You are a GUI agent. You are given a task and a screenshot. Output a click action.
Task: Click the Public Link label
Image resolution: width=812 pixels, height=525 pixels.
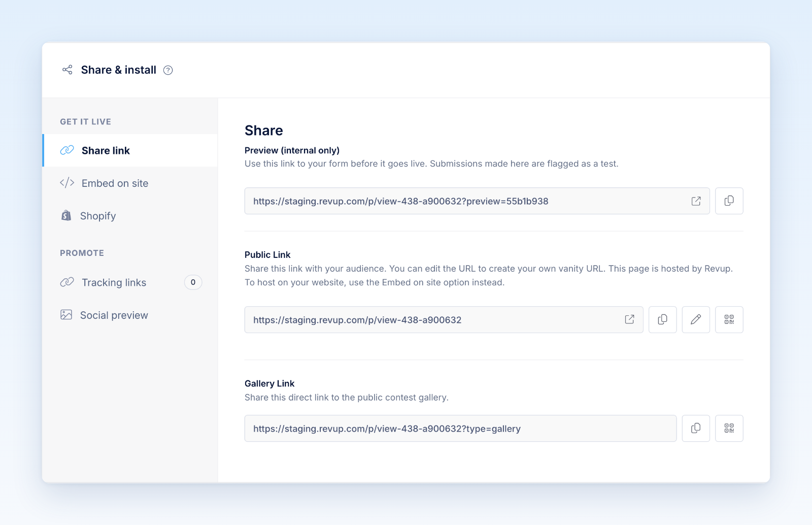[x=267, y=255]
